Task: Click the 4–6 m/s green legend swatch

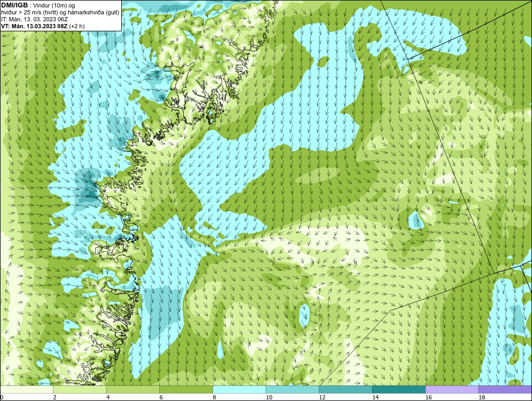Action: point(133,389)
